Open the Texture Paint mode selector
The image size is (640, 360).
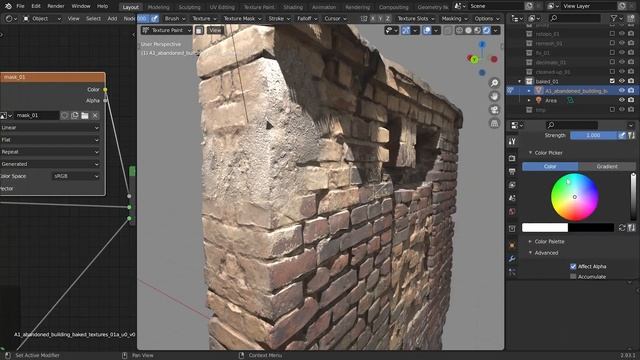pos(167,30)
